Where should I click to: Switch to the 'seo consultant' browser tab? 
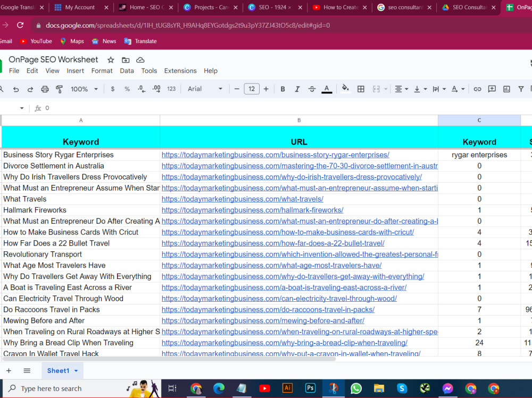point(405,7)
